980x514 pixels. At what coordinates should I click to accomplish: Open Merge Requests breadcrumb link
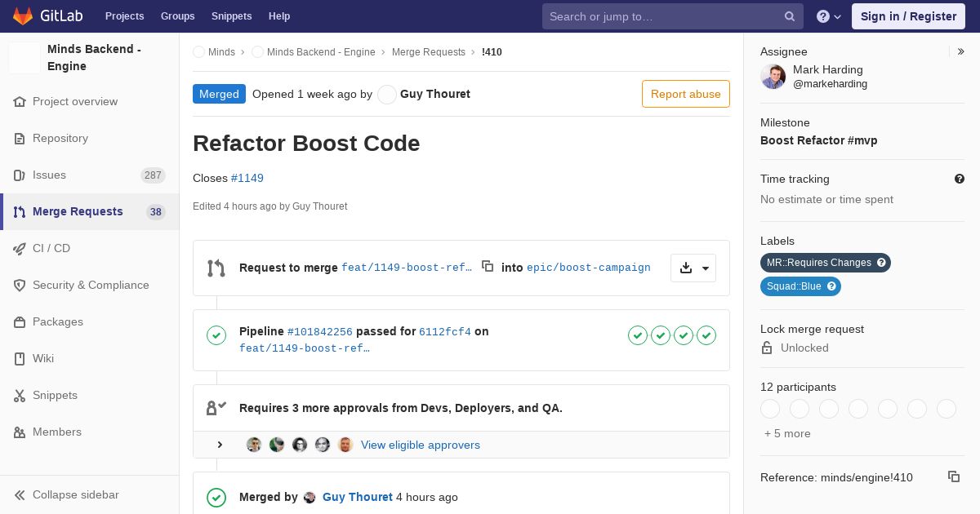tap(429, 51)
